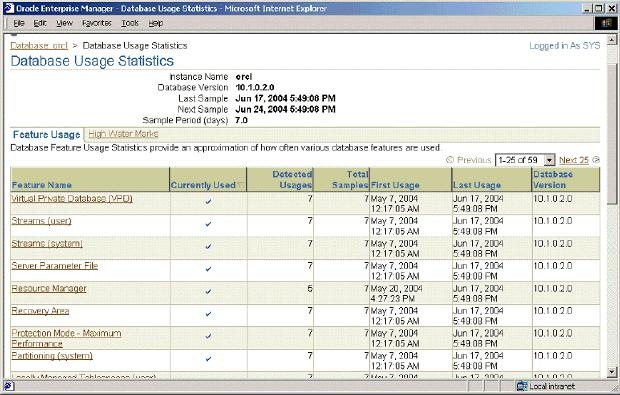This screenshot has width=620, height=395.
Task: Click the sort arrow in Currently Used header
Action: coord(240,185)
